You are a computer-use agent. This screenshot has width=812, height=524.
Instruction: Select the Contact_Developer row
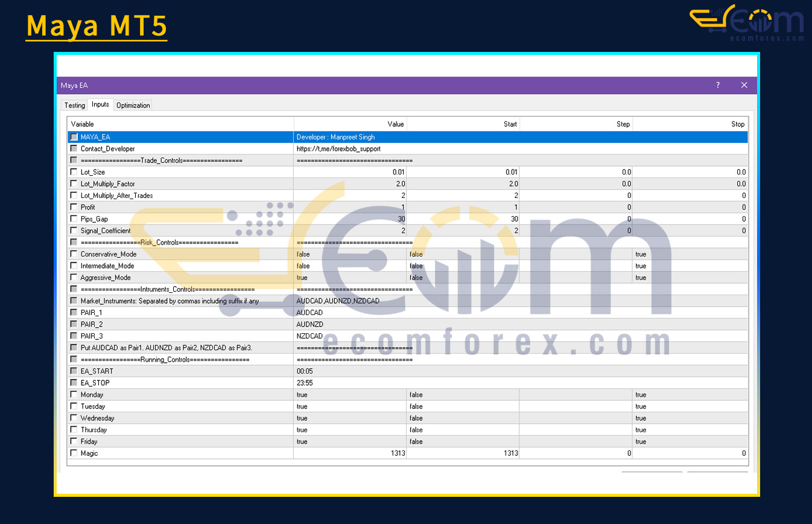tap(408, 149)
